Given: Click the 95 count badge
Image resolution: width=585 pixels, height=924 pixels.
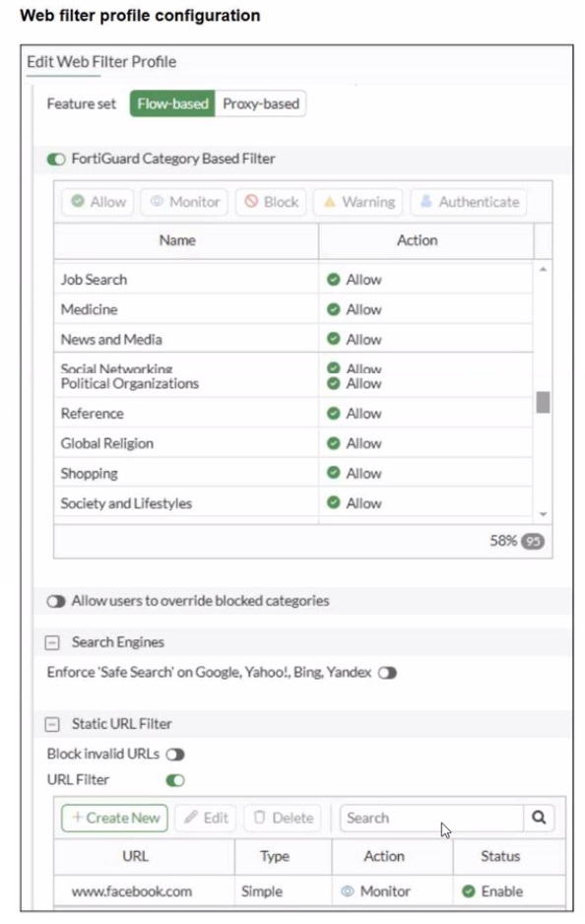Looking at the screenshot, I should [x=533, y=541].
